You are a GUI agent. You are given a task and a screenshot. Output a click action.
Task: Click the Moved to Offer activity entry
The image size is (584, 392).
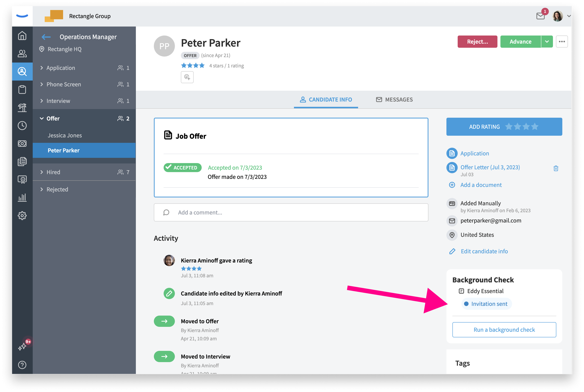200,321
